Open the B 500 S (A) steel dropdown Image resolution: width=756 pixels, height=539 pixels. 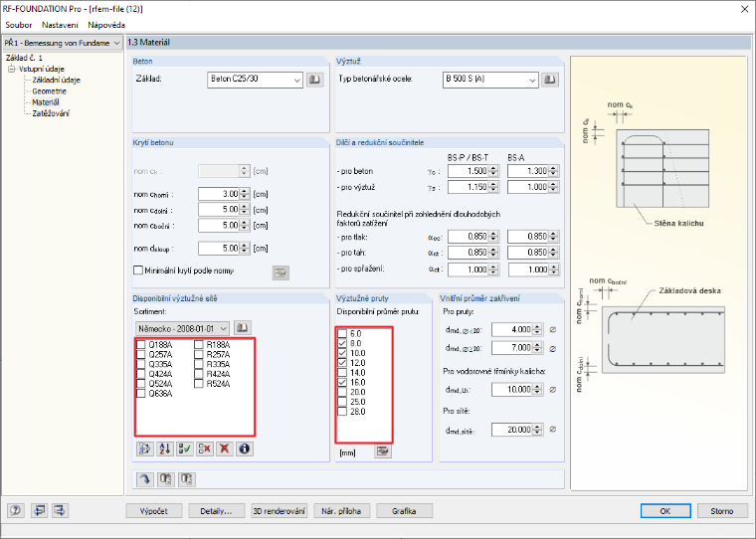[532, 80]
